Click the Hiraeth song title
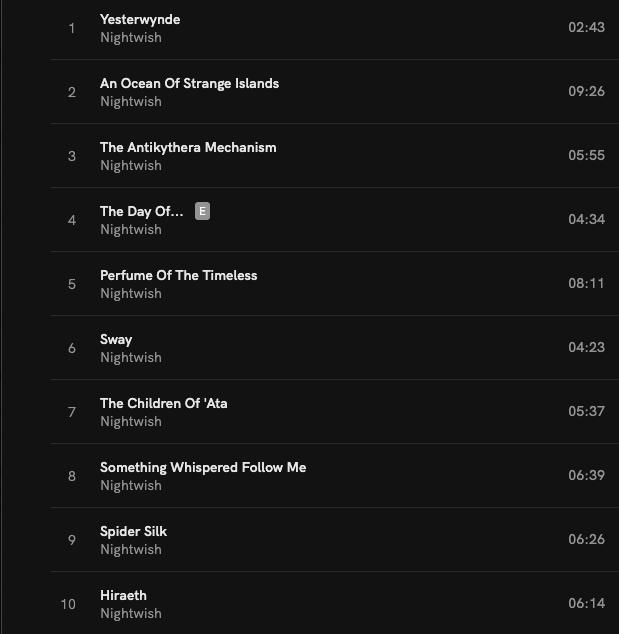Viewport: 619px width, 634px height. coord(123,596)
